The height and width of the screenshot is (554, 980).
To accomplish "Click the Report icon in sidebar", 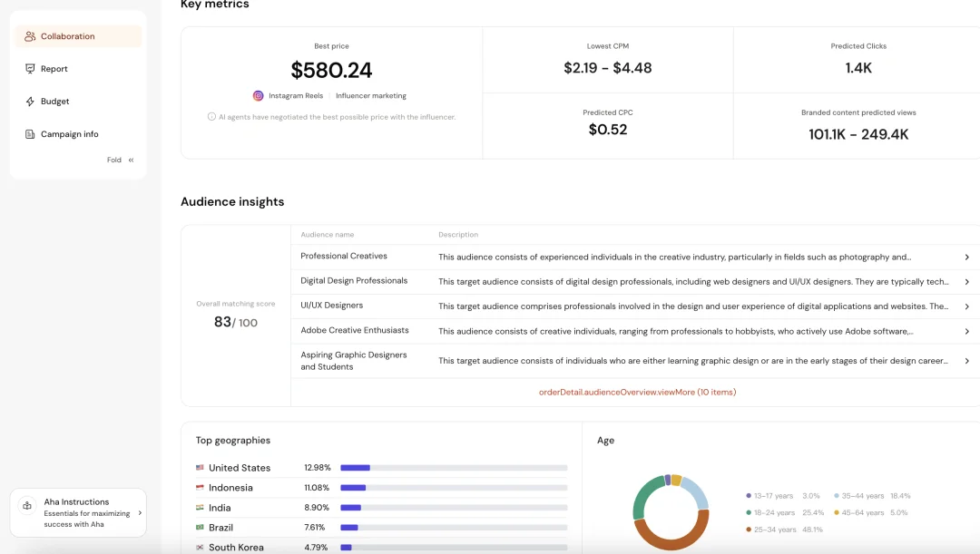I will pos(30,69).
